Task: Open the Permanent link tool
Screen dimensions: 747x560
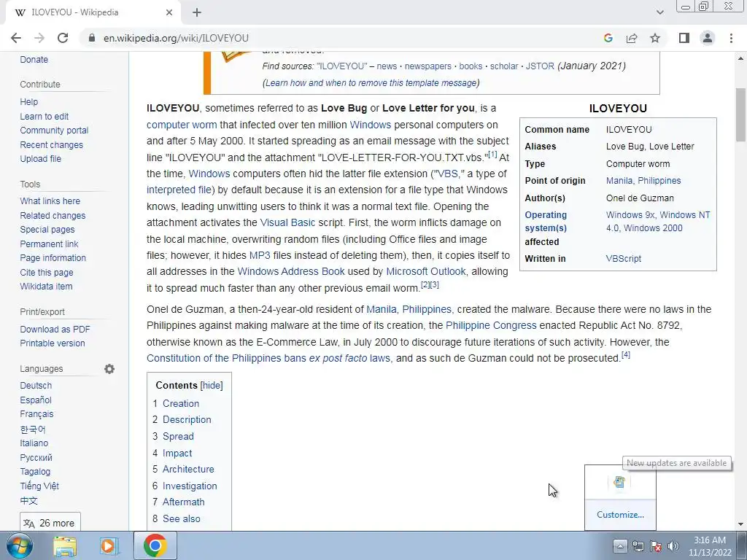Action: coord(49,244)
